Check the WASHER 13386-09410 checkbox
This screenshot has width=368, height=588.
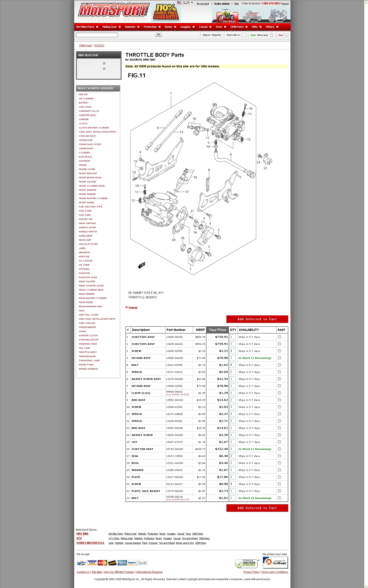(279, 470)
